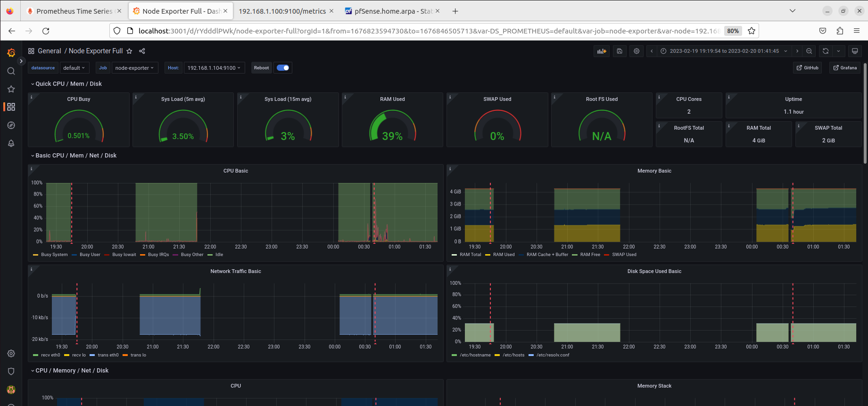Mark the dashboard as favorite star
This screenshot has height=406, width=868.
(x=129, y=51)
